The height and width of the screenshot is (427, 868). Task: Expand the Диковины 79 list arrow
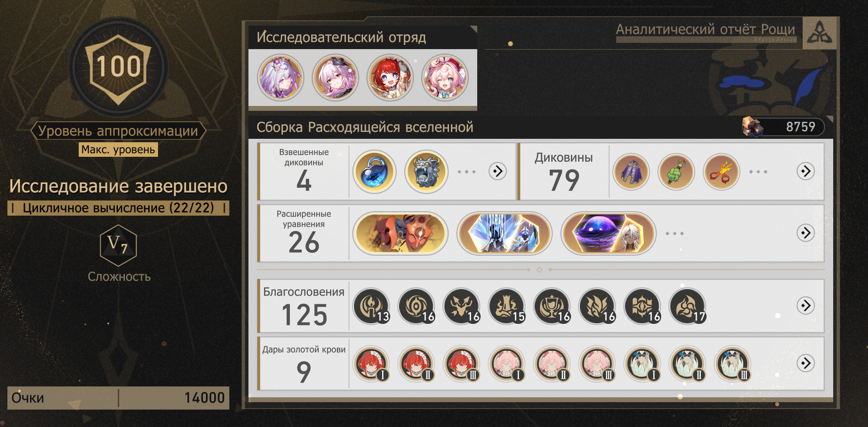[x=806, y=171]
